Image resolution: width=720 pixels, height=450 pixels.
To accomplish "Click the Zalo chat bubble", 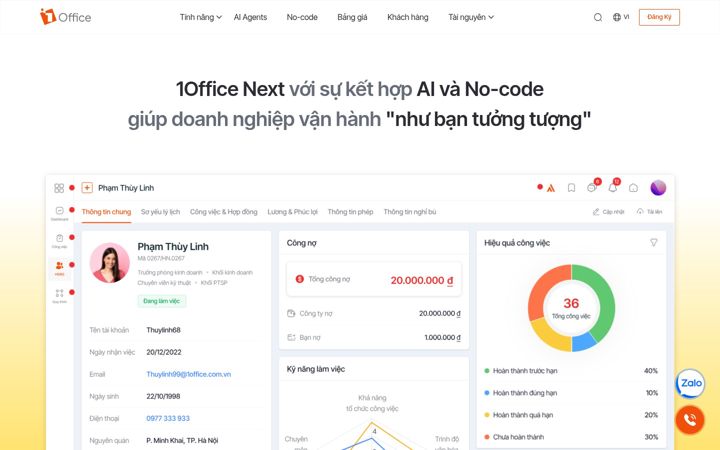I will point(690,383).
